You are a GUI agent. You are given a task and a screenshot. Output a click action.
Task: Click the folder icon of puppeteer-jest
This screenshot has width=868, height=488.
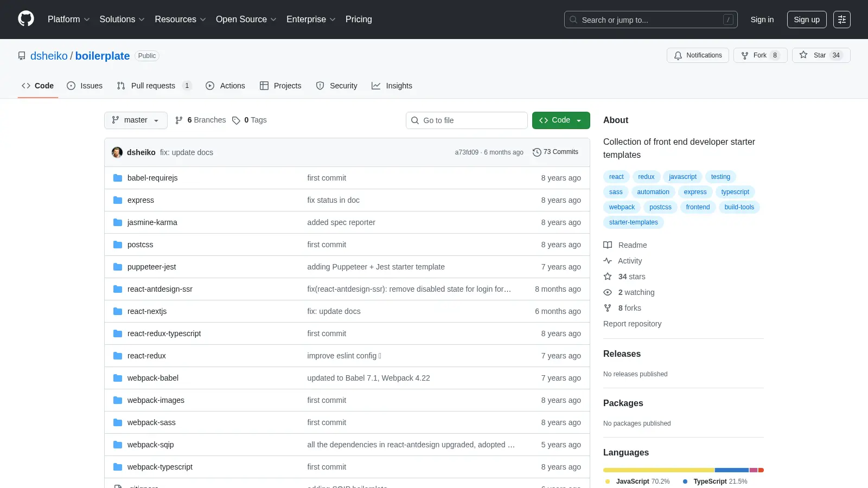tap(118, 267)
